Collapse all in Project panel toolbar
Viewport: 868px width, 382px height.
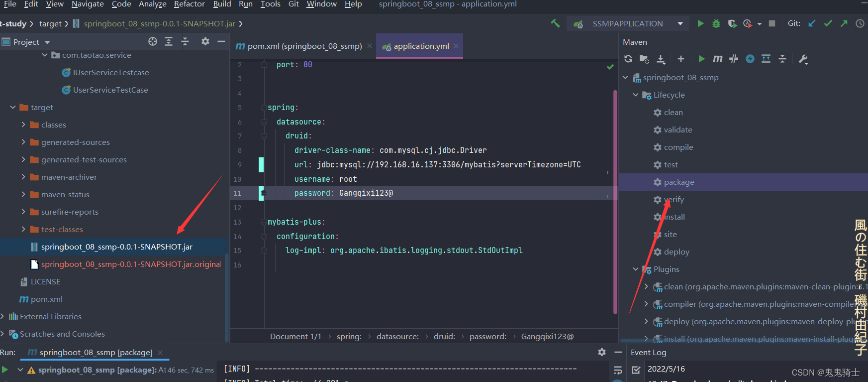(x=185, y=42)
